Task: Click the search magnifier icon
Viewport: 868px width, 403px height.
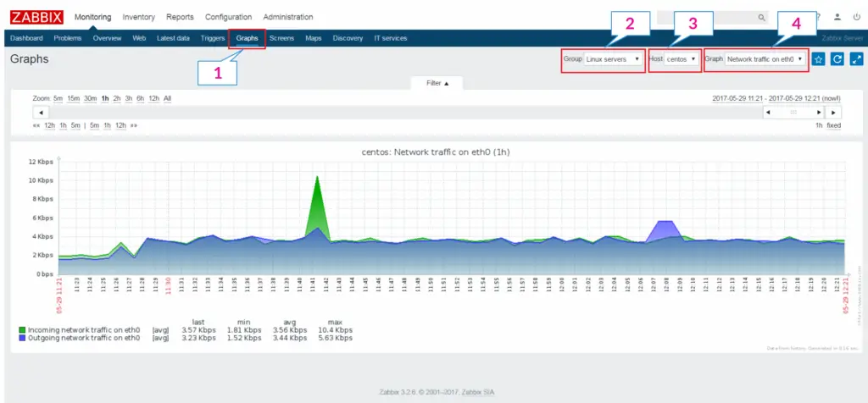Action: pos(762,18)
